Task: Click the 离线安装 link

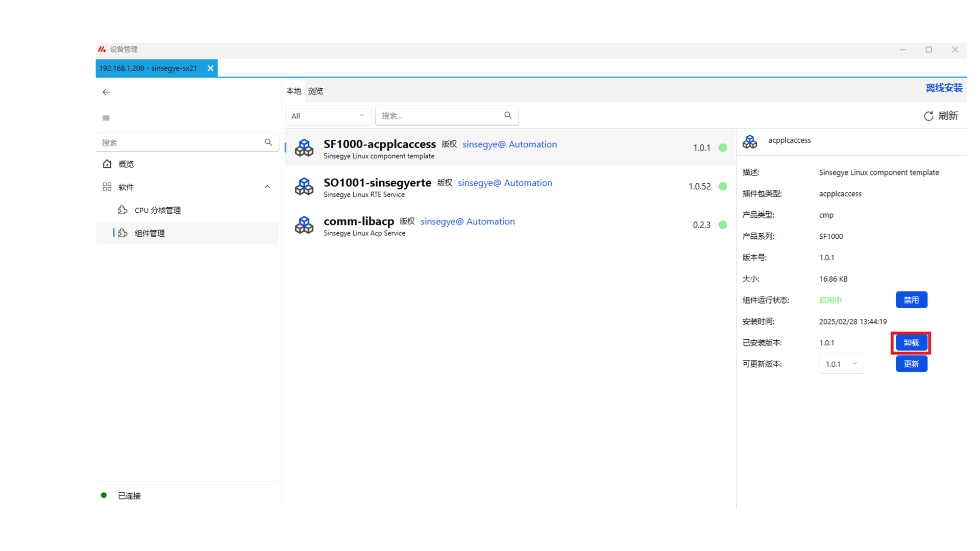Action: point(944,88)
